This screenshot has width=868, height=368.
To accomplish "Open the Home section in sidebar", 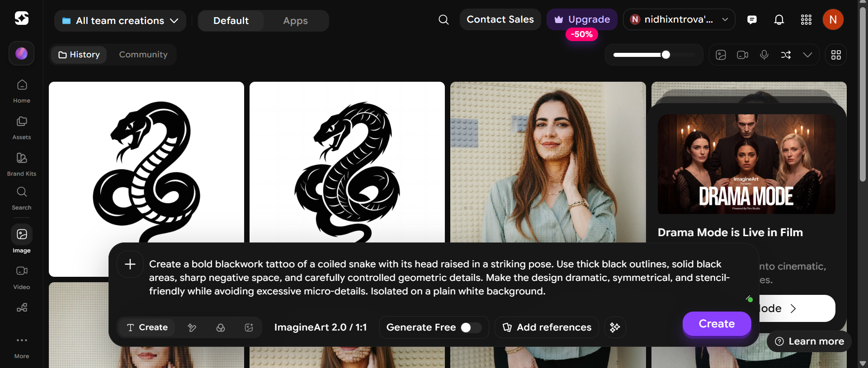I will (22, 91).
